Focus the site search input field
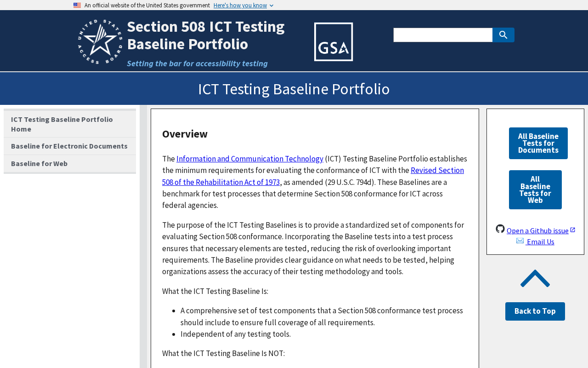The width and height of the screenshot is (588, 368). [x=443, y=35]
